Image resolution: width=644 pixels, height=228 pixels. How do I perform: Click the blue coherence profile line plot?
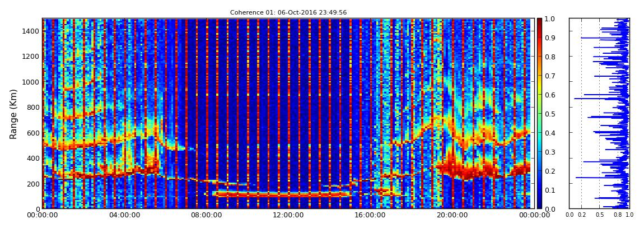599,113
